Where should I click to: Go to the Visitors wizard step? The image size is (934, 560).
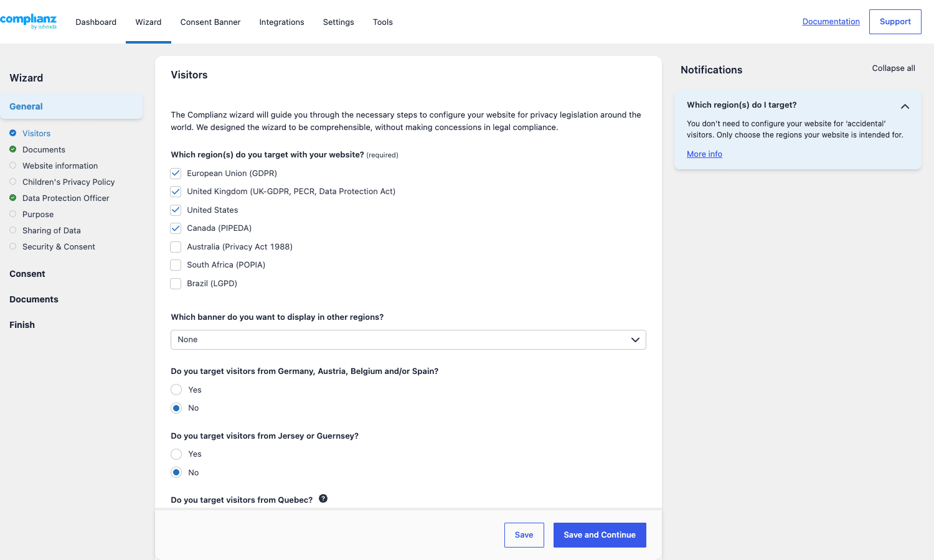(36, 133)
